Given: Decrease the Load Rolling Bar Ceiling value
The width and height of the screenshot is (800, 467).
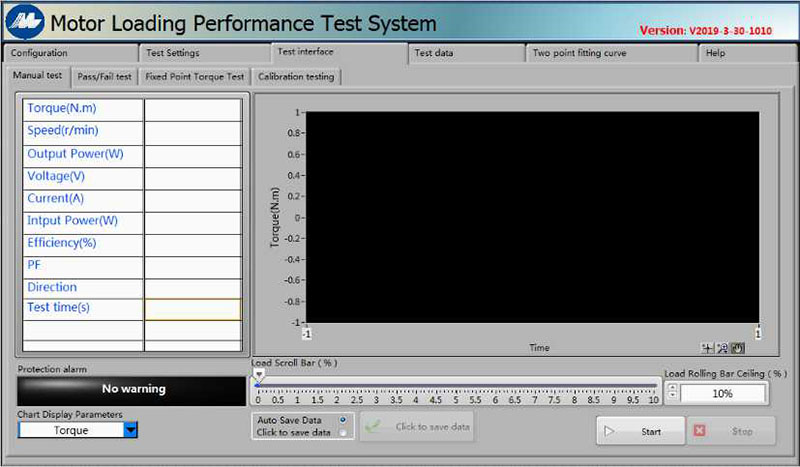Looking at the screenshot, I should [672, 398].
